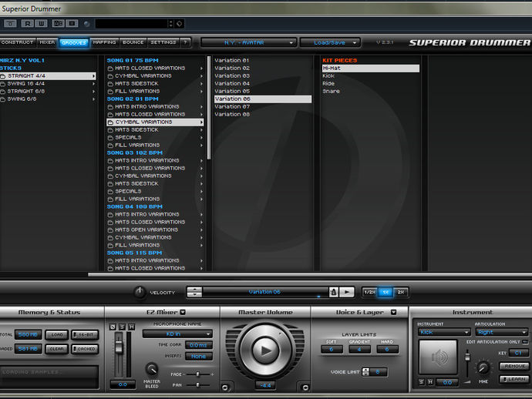Click the camera snapshot icon in host toolbar
This screenshot has height=399, width=532.
coord(10,23)
